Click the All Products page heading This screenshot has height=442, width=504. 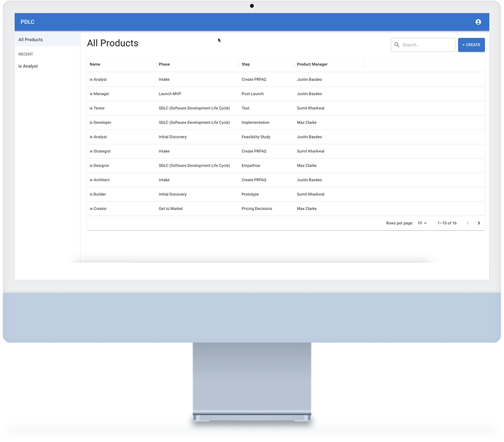pos(113,43)
